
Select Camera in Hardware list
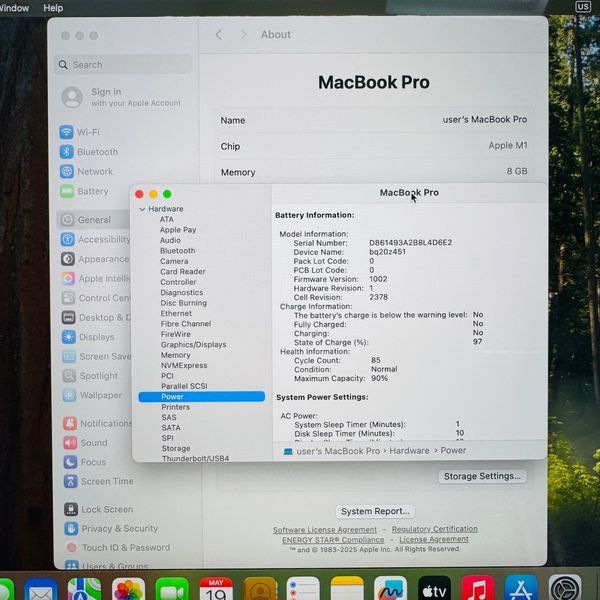click(x=174, y=261)
